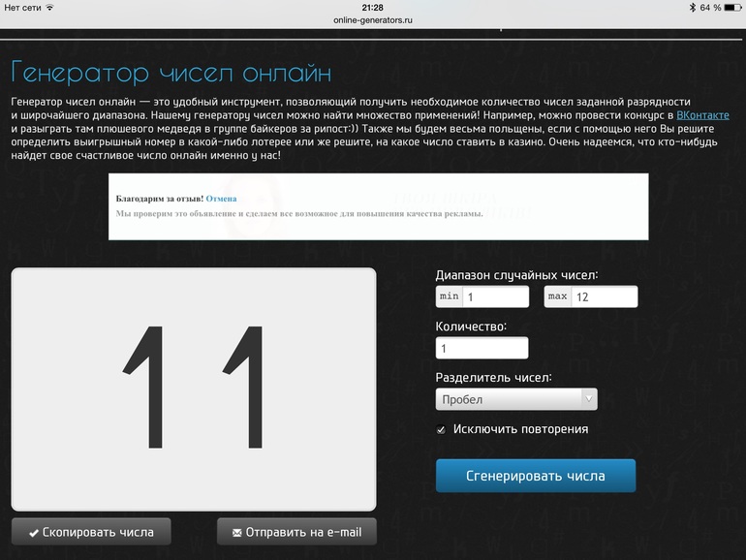Click the Генератор чисел онлайн heading
This screenshot has width=746, height=560.
(171, 72)
